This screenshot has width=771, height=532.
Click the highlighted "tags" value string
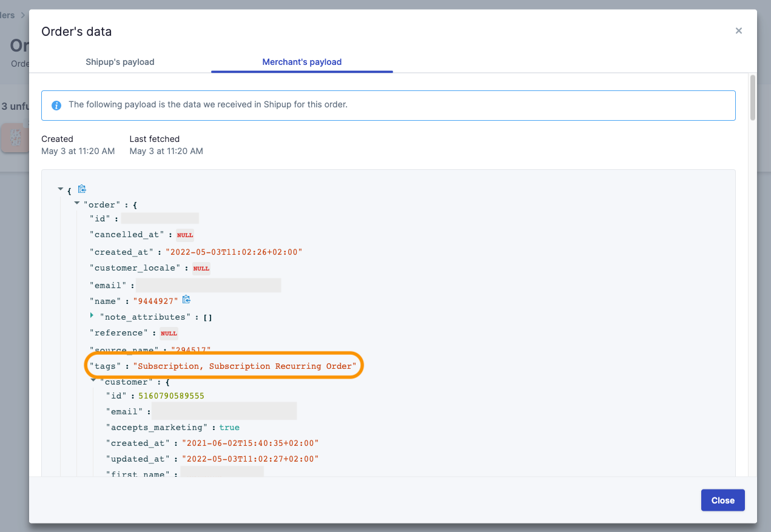pyautogui.click(x=244, y=366)
